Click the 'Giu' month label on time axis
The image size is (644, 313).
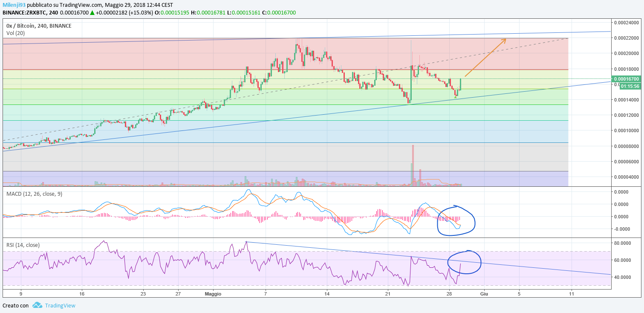(x=483, y=294)
